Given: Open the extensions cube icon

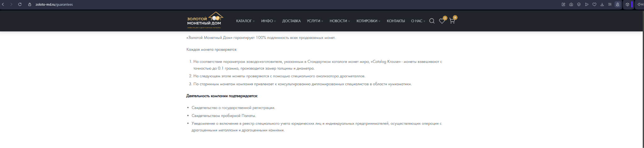Looking at the screenshot, I should tap(627, 4).
